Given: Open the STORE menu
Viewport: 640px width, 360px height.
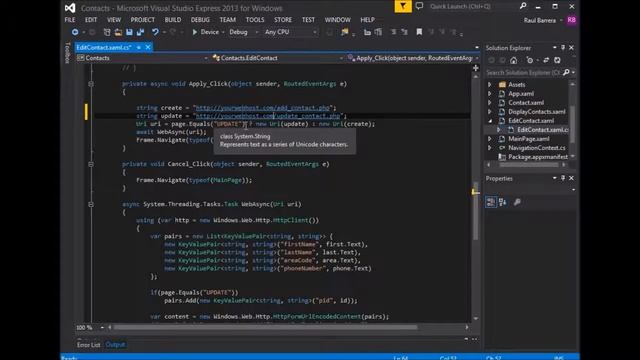Looking at the screenshot, I should 283,20.
